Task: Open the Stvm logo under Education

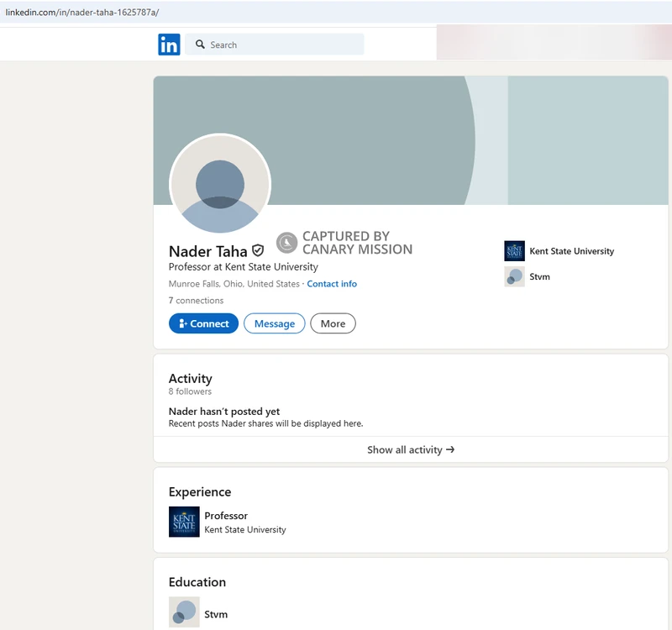Action: tap(184, 612)
